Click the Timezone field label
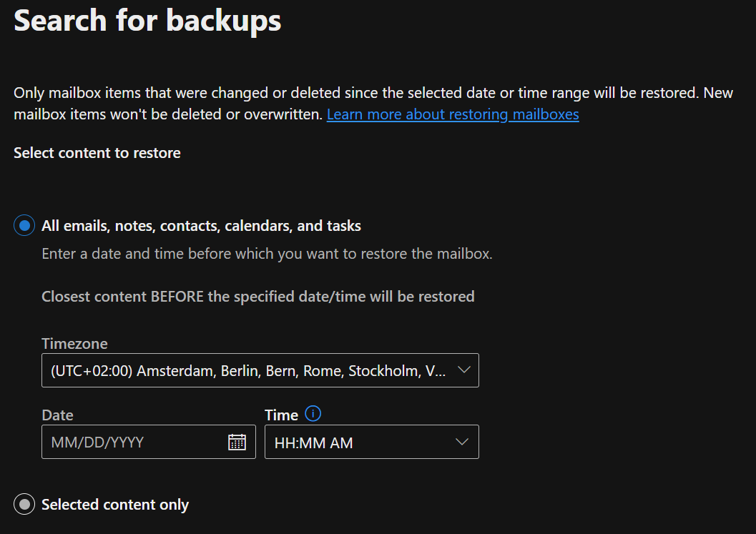The image size is (756, 534). click(x=74, y=344)
